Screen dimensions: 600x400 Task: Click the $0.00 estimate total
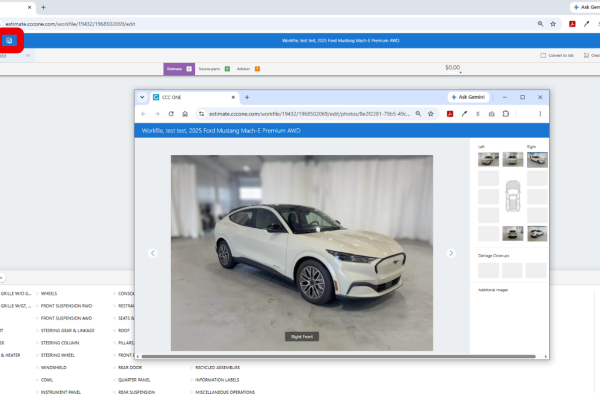tap(453, 68)
